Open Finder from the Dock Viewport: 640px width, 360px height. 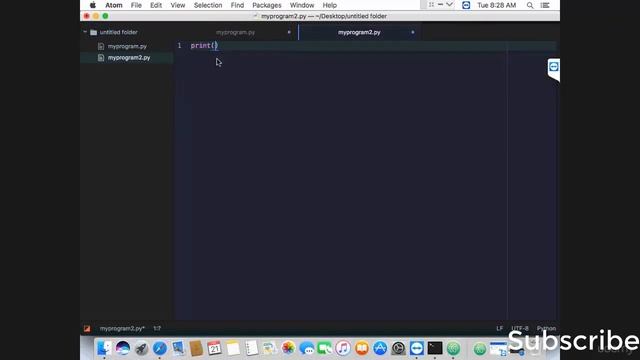point(104,348)
